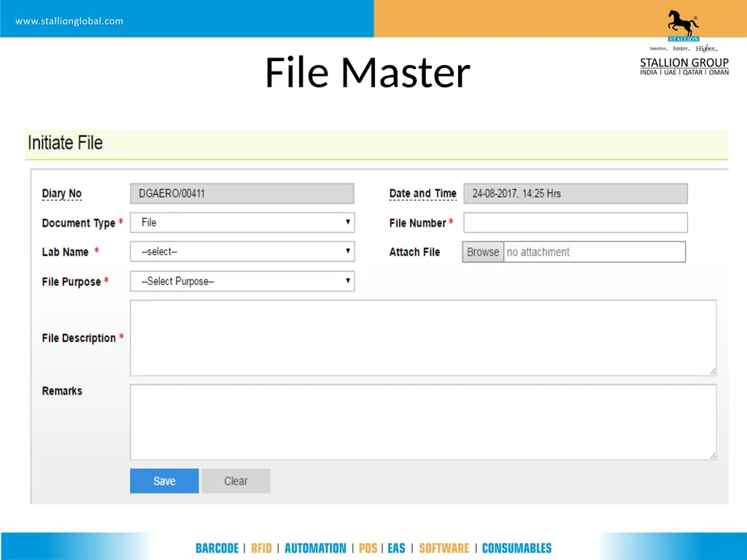Viewport: 747px width, 560px height.
Task: Click the 'POS' footer text
Action: coord(368,548)
